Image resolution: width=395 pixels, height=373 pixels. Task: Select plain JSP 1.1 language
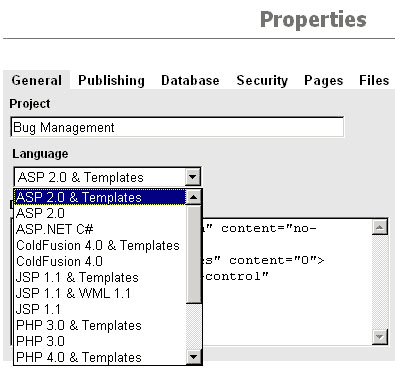pyautogui.click(x=100, y=309)
